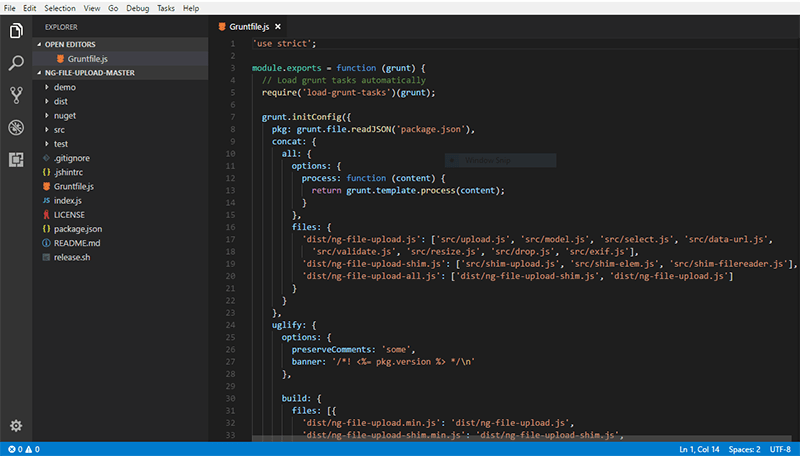Click the horizontal scrollbar under the editor
The width and height of the screenshot is (800, 456).
524,438
